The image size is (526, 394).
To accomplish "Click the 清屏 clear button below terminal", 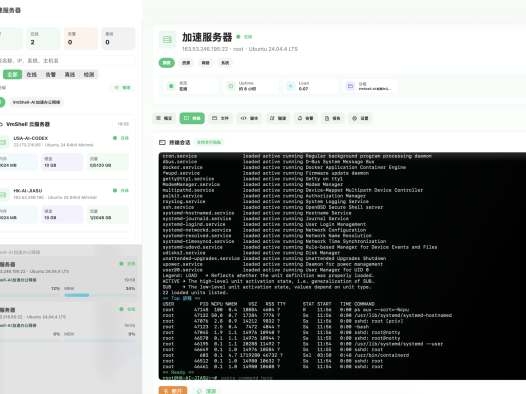I will tap(206, 391).
